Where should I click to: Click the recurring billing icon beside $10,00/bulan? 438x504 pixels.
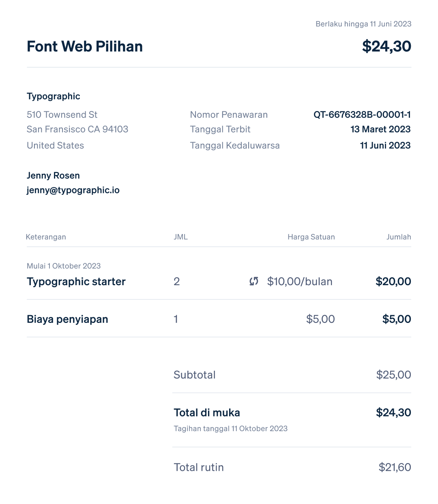(254, 281)
